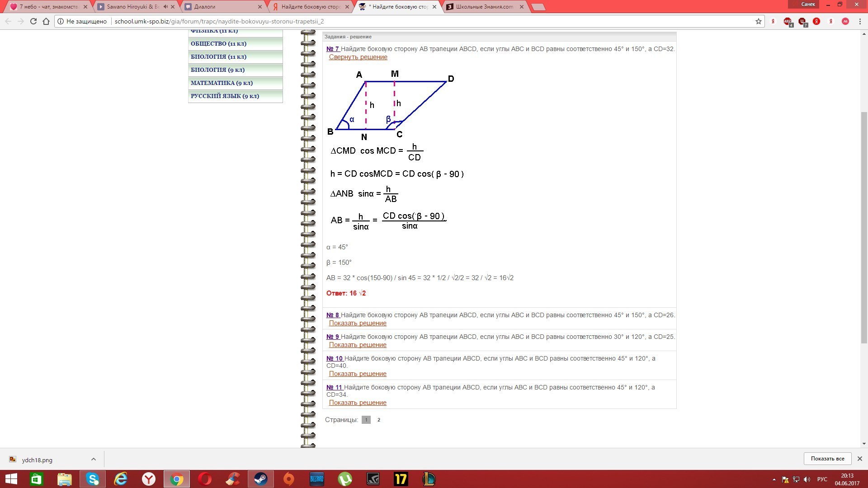This screenshot has width=868, height=488.
Task: Launch Steam from taskbar
Action: click(x=260, y=479)
